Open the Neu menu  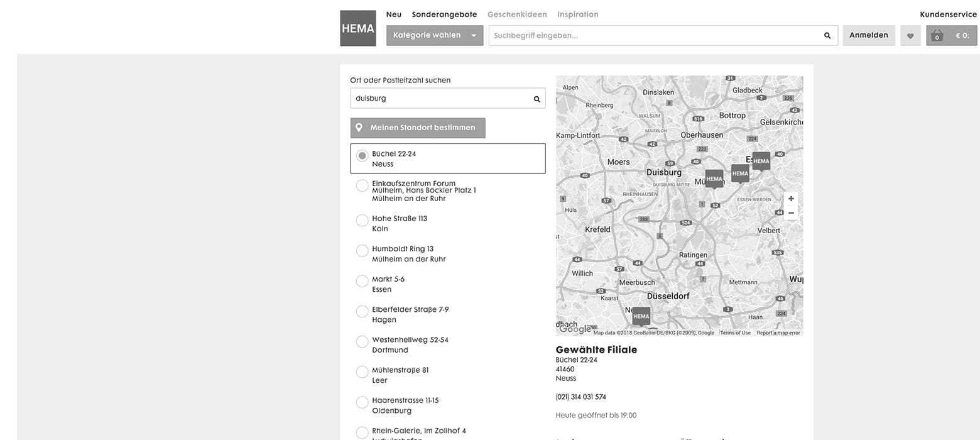click(x=394, y=14)
